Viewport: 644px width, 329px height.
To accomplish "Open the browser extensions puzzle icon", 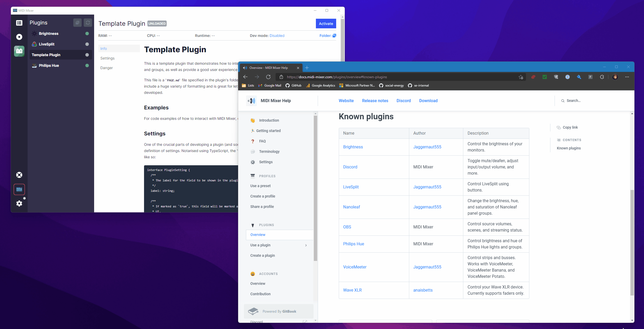I will click(602, 77).
